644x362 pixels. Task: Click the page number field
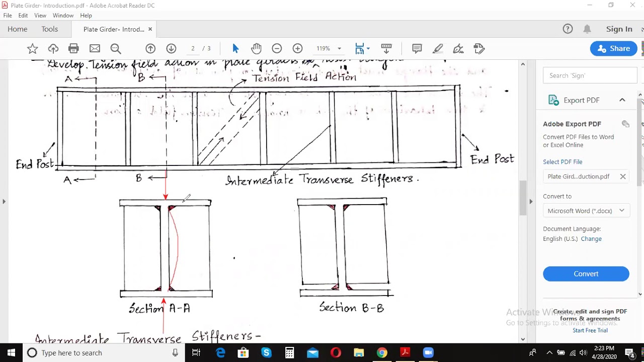tap(193, 49)
